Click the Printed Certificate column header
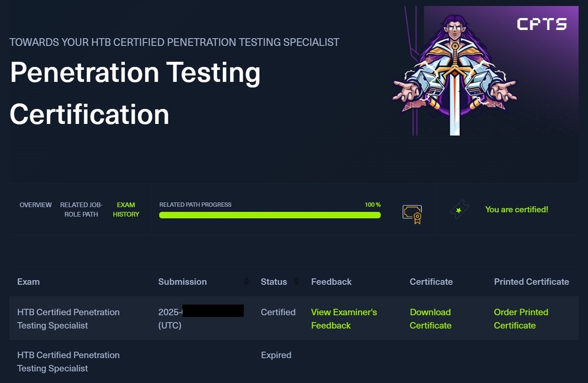Viewport: 588px width, 383px height. pos(531,282)
